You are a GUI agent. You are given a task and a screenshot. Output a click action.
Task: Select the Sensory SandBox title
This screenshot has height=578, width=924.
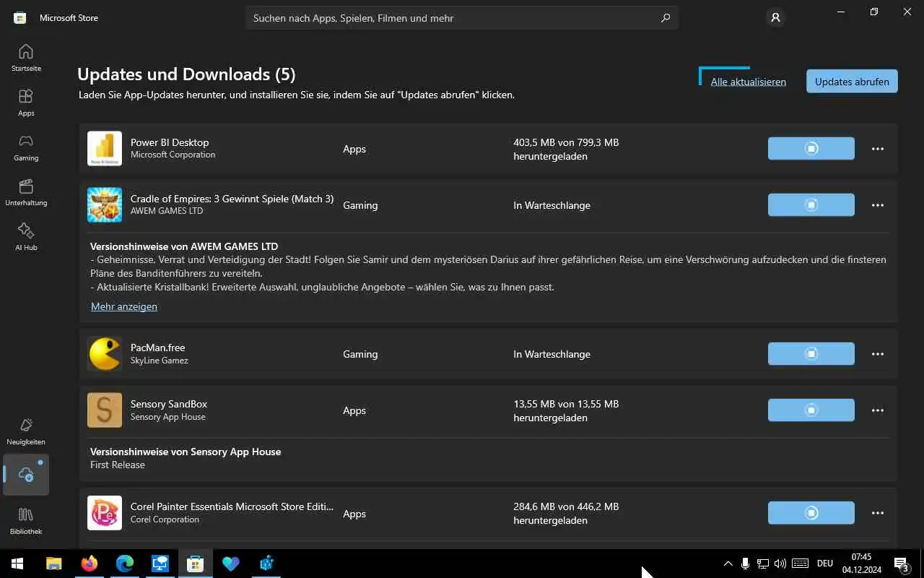169,404
